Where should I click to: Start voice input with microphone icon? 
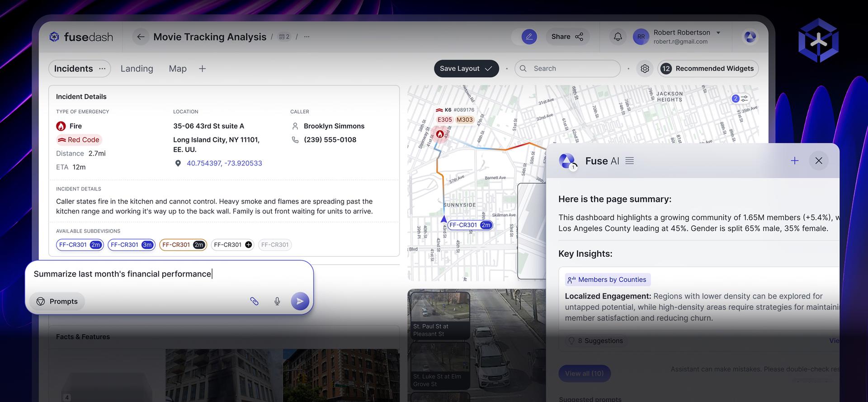[277, 301]
